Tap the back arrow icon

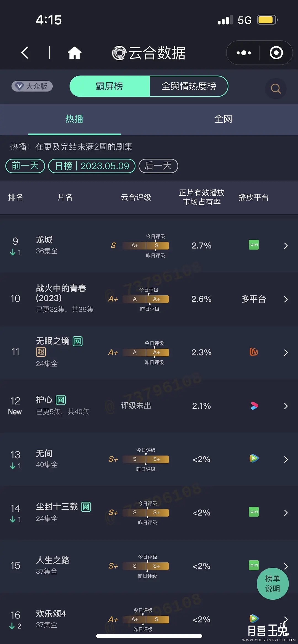tap(25, 53)
